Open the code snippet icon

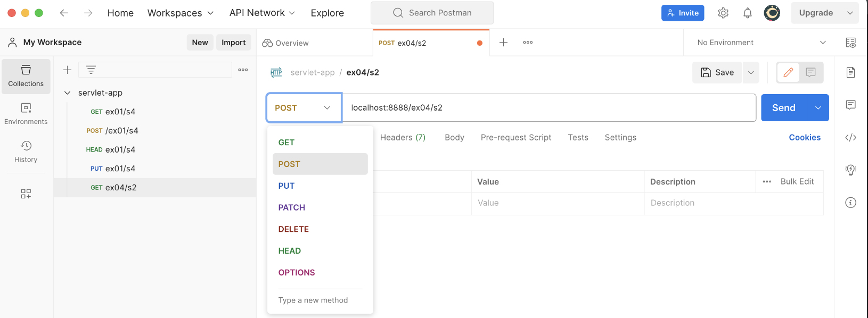click(x=851, y=138)
